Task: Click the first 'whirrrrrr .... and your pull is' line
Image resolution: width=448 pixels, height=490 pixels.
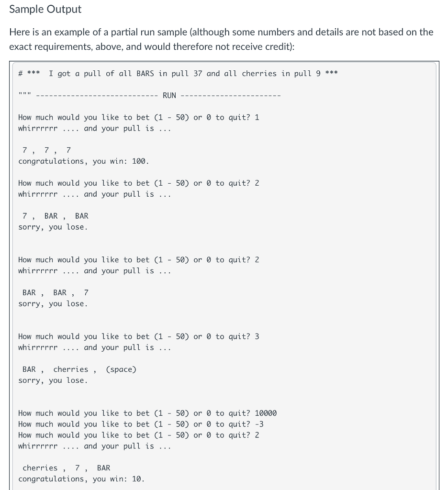Action: point(94,128)
